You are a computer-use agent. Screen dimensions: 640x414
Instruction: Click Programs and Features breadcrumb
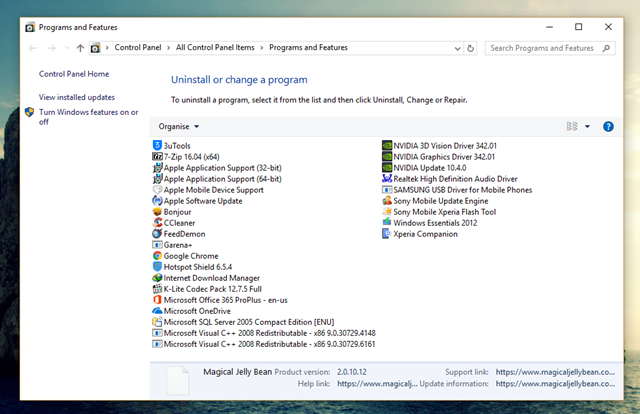[x=308, y=47]
